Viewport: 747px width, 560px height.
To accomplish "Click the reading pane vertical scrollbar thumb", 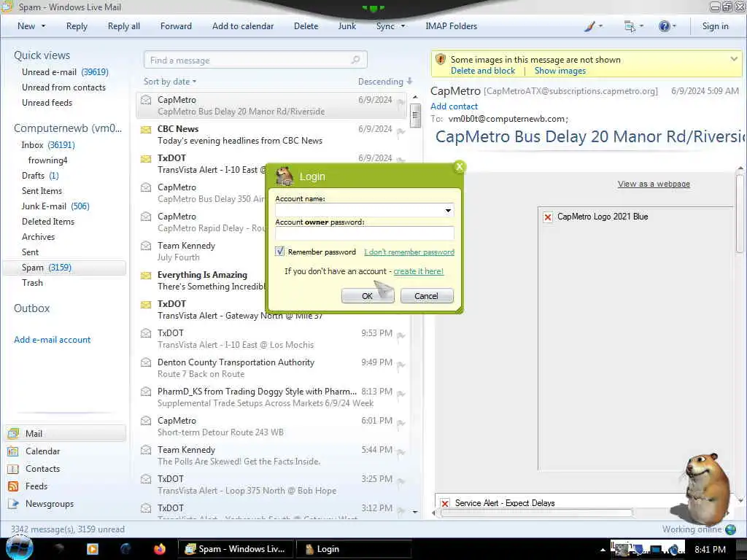I will point(740,214).
